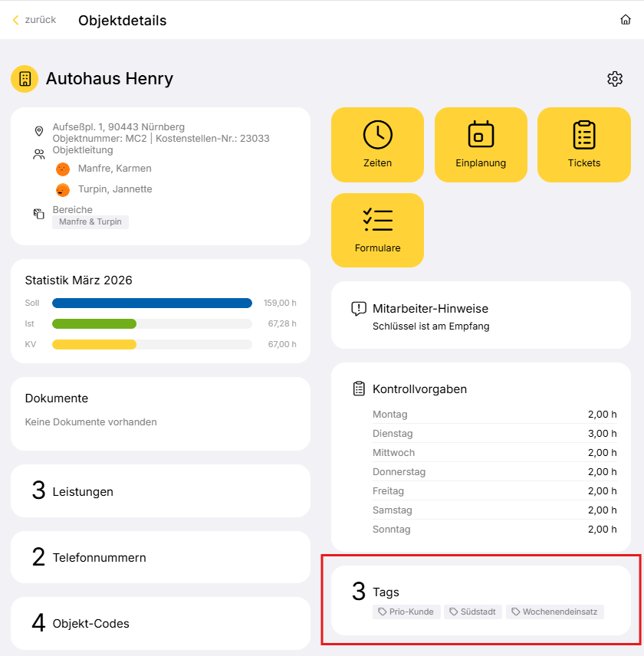Go back using the zurück link
The height and width of the screenshot is (656, 644).
[34, 20]
